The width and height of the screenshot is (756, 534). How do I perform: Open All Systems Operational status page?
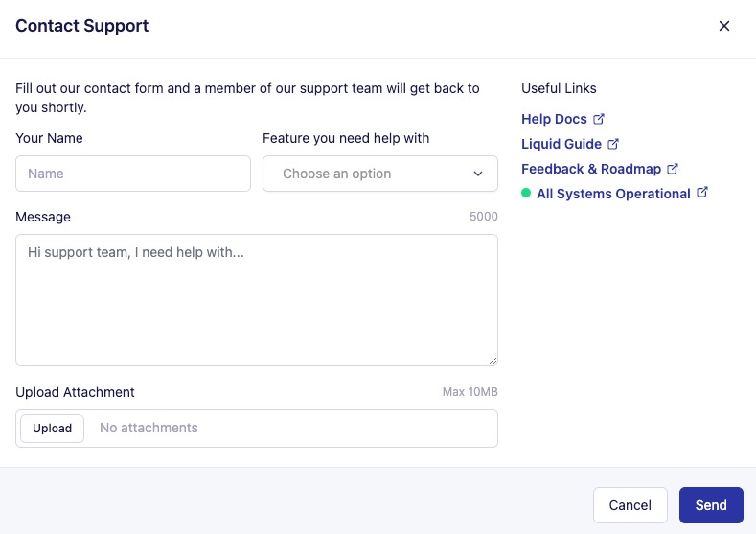(613, 194)
